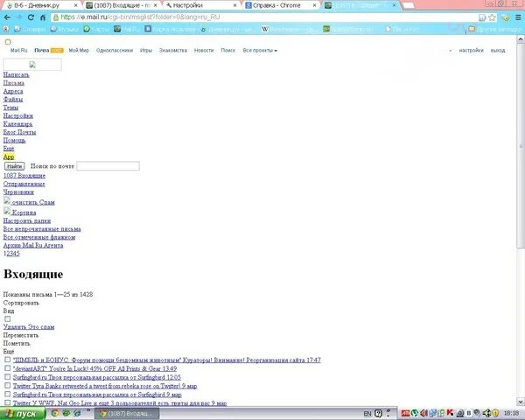The height and width of the screenshot is (420, 525).
Task: Close the Настройки tab
Action: click(235, 5)
